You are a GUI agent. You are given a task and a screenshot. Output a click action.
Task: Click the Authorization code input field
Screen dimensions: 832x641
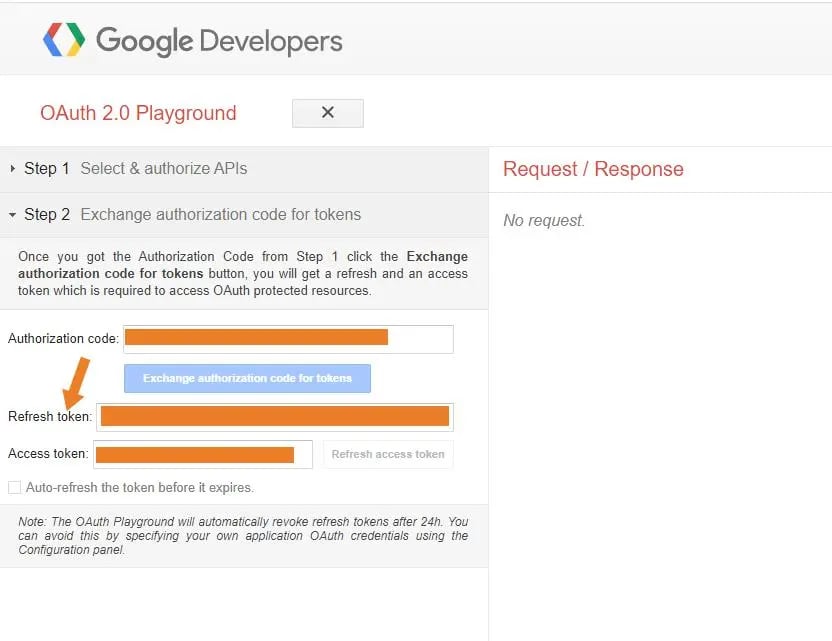click(288, 339)
